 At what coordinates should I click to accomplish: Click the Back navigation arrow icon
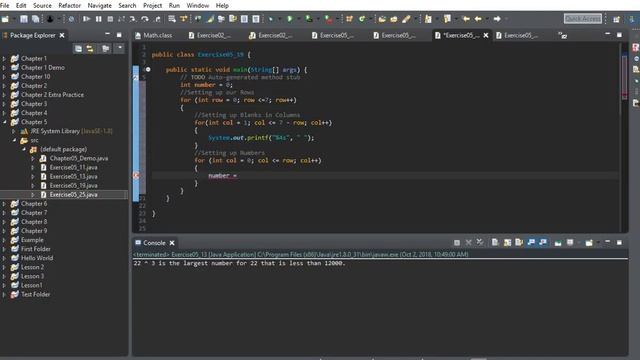478,19
